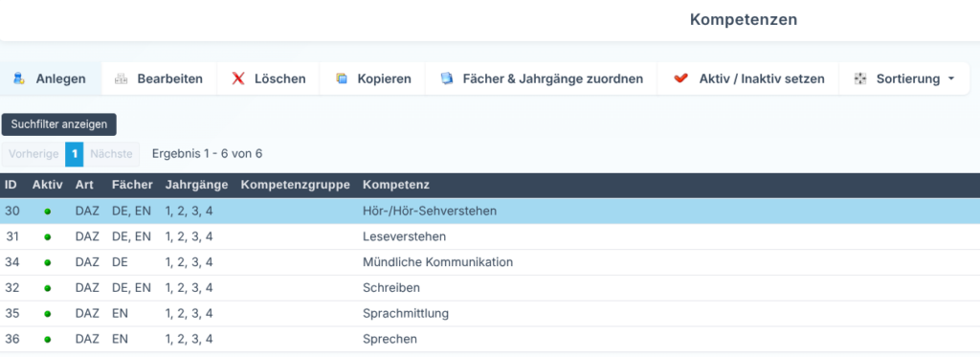Select Löschen to delete the entry
980x357 pixels.
coord(268,78)
